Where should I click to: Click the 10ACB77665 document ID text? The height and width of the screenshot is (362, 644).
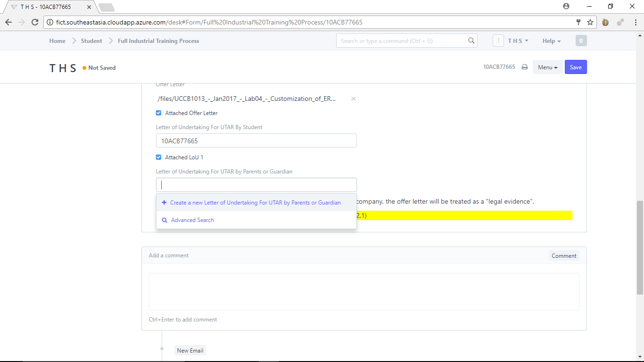tap(499, 67)
